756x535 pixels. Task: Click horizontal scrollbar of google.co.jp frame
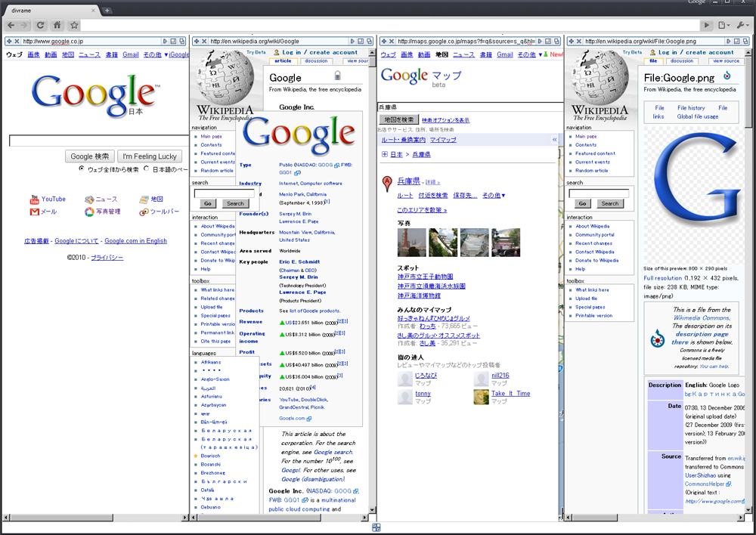pos(95,517)
